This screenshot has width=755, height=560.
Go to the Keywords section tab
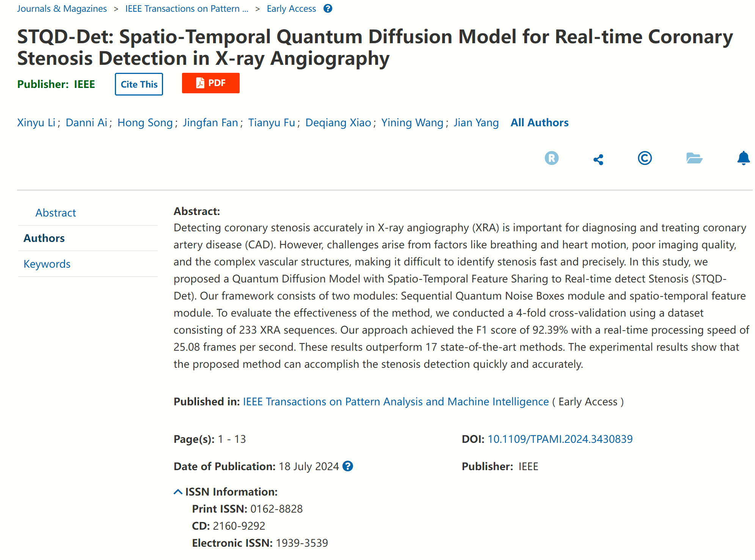tap(47, 264)
